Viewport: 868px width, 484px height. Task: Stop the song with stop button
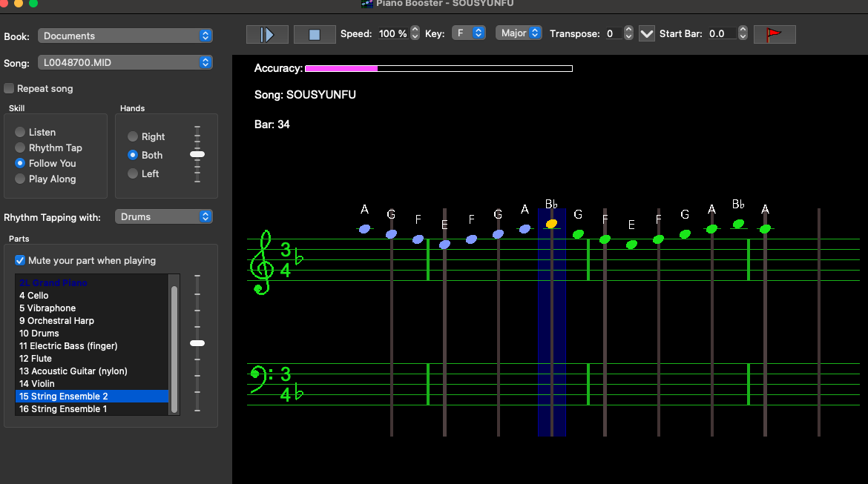[x=315, y=34]
